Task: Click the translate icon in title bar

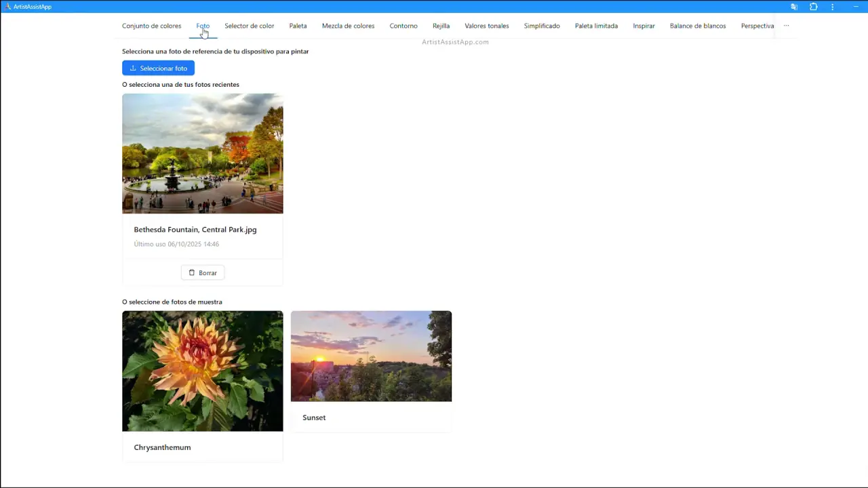Action: (794, 7)
